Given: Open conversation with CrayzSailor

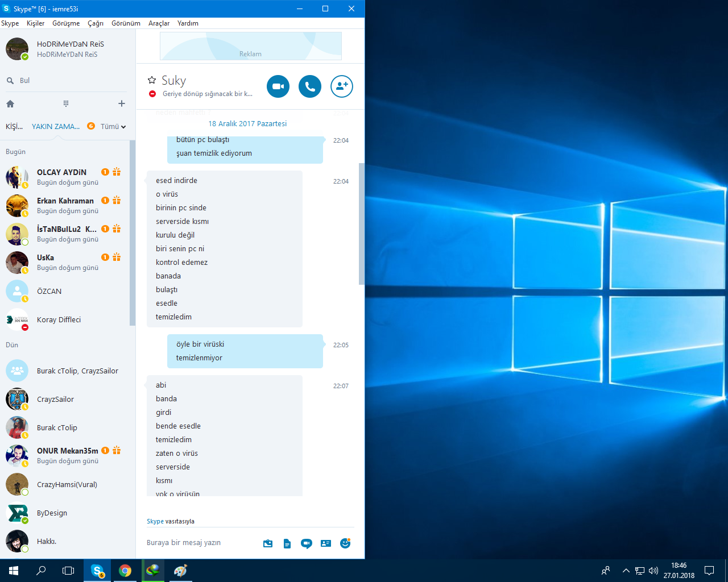Looking at the screenshot, I should click(65, 399).
